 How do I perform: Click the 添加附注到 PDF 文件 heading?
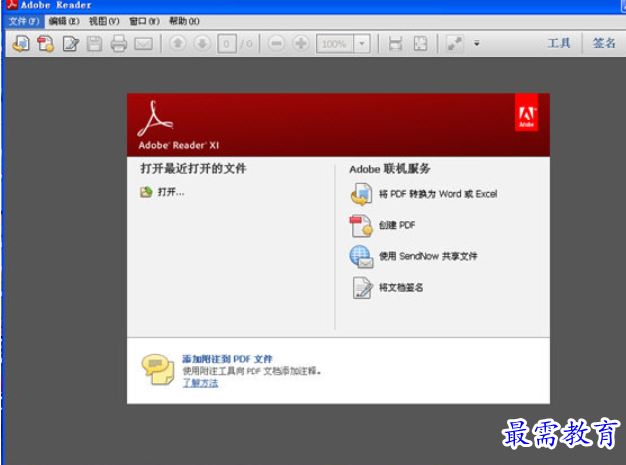tap(227, 359)
